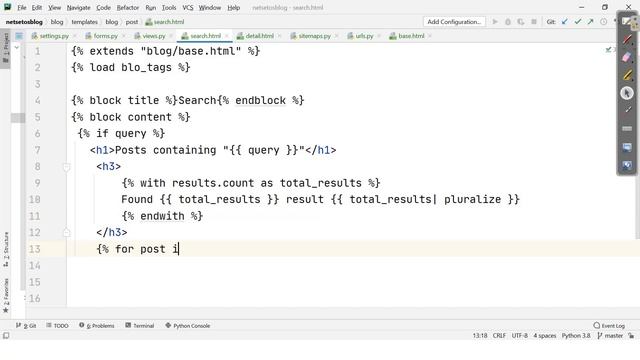The width and height of the screenshot is (640, 360).
Task: Open the Git tool window at bottom
Action: pyautogui.click(x=26, y=326)
